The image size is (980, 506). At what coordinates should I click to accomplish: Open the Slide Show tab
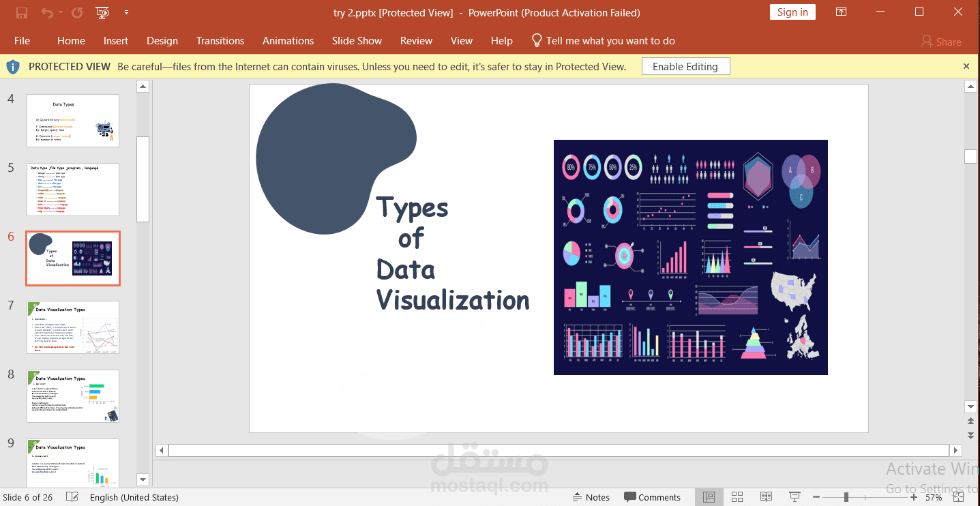pos(357,41)
